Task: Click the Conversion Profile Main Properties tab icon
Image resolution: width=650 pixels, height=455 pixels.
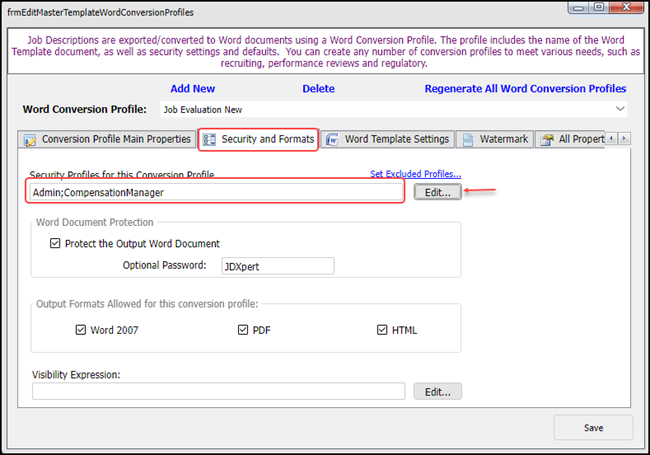Action: tap(30, 140)
